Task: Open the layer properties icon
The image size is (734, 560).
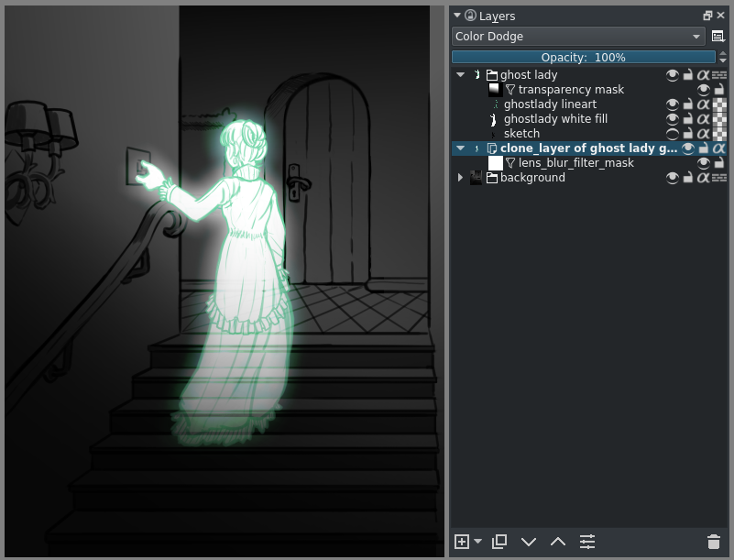Action: tap(587, 542)
